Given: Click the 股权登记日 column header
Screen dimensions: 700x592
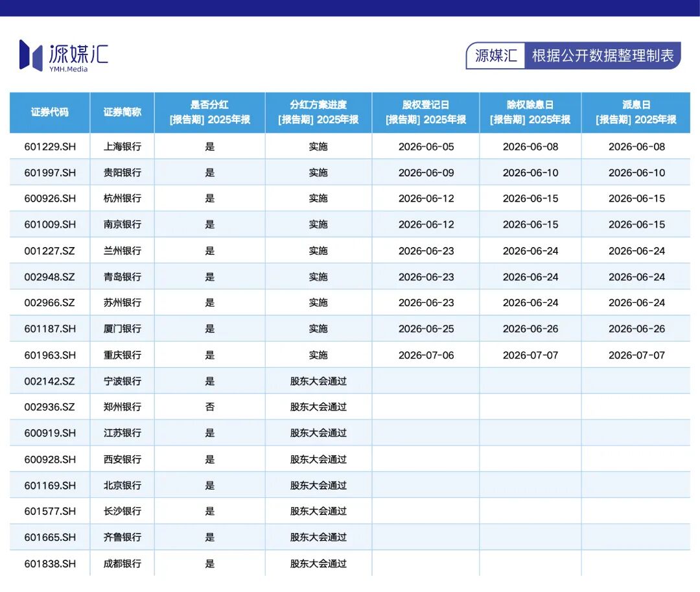Looking at the screenshot, I should click(426, 112).
